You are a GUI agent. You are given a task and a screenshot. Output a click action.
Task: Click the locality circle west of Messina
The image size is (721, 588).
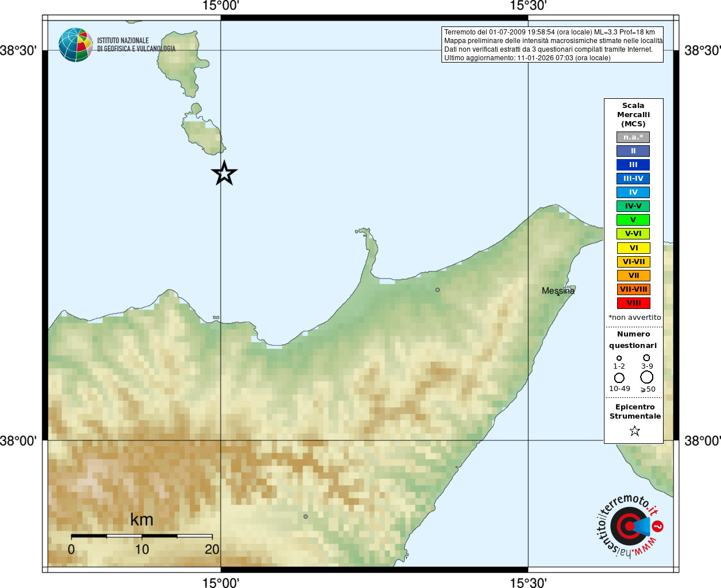pos(437,290)
